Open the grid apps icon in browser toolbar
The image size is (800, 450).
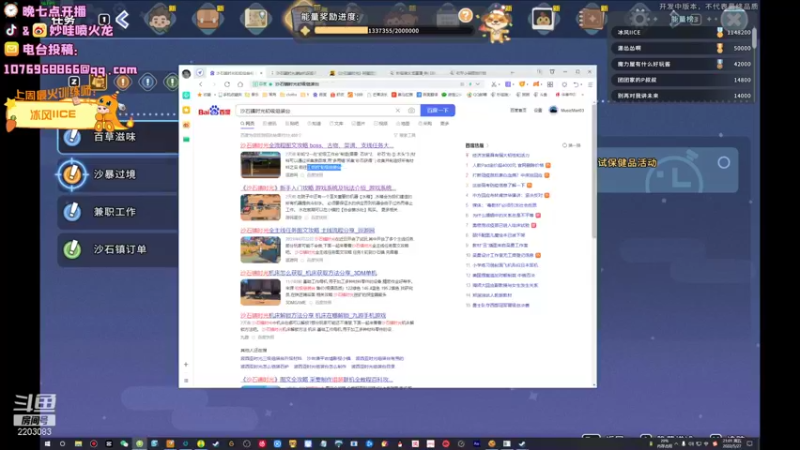[x=550, y=84]
